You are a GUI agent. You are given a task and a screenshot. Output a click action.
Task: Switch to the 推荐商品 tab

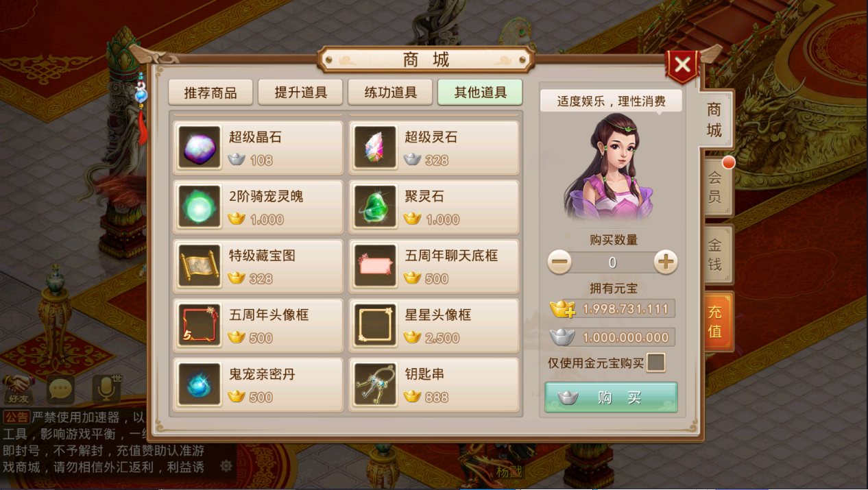click(210, 93)
